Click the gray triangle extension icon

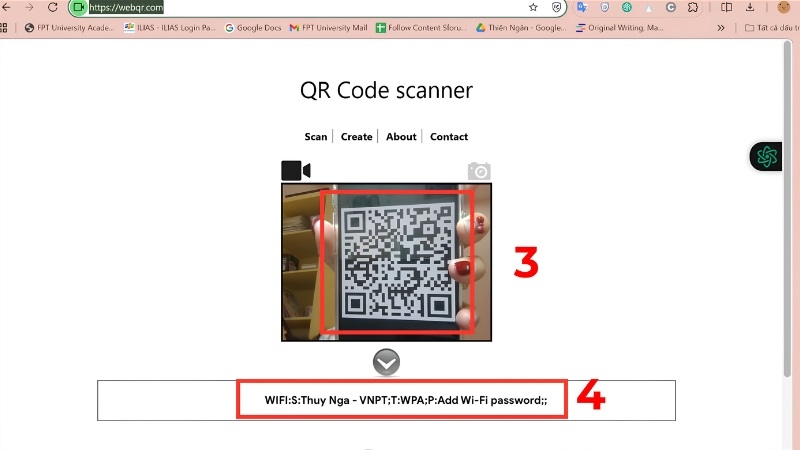pos(648,8)
